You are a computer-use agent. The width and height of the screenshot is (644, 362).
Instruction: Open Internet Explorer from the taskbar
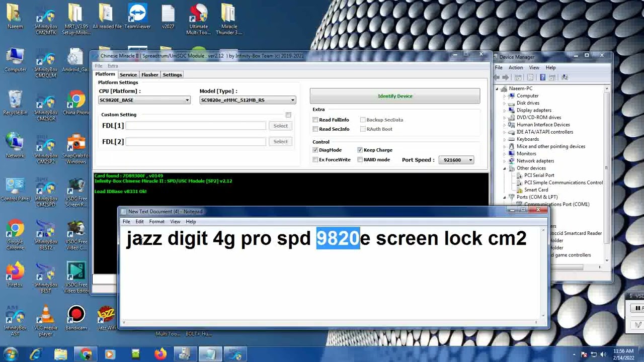[35, 354]
